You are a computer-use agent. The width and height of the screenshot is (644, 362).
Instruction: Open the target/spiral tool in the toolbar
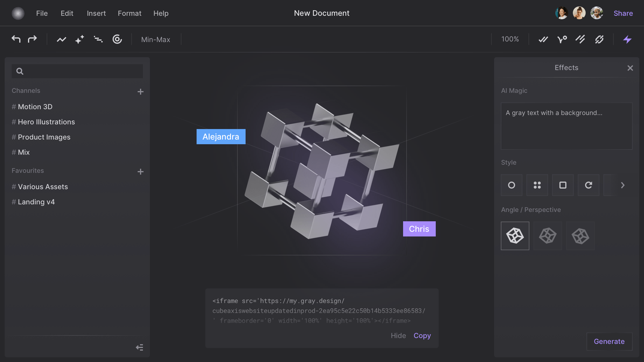117,39
